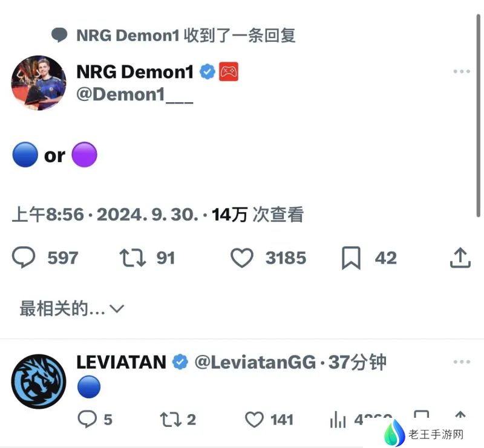Click the chevron beside 最相关的

117,308
